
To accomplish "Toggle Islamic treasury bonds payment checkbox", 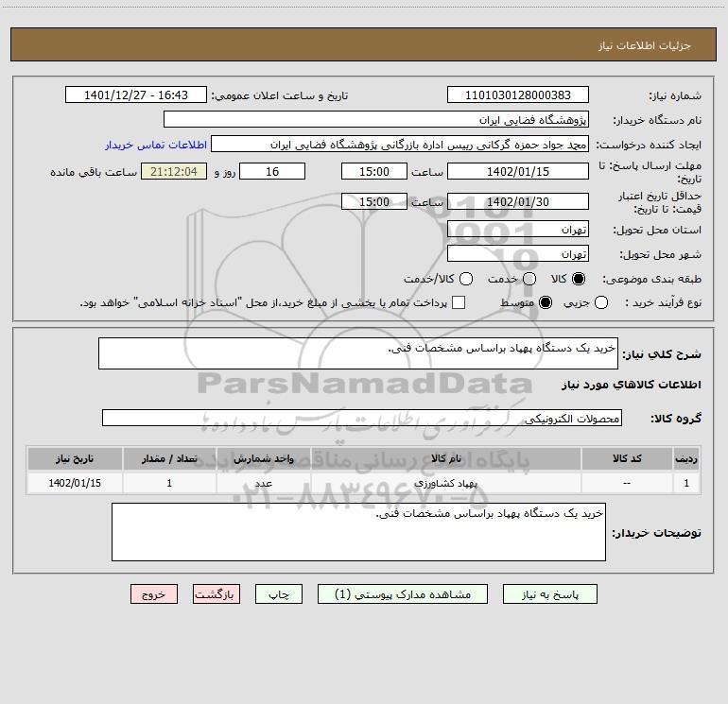I will [459, 302].
